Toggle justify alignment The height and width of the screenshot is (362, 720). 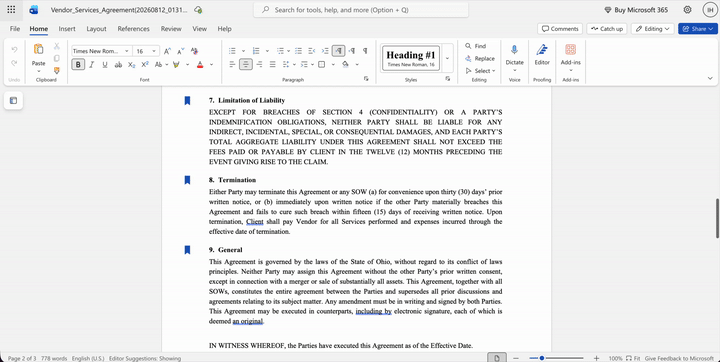click(273, 64)
